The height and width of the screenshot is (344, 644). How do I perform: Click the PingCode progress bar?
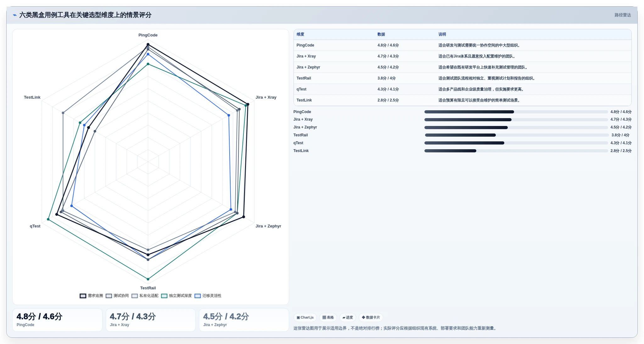[516, 112]
